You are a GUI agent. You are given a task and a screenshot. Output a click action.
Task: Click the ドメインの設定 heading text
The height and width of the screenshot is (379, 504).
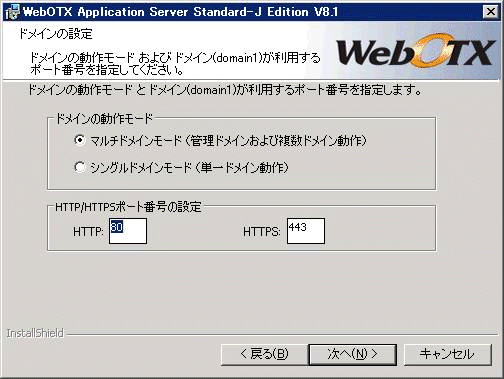55,34
